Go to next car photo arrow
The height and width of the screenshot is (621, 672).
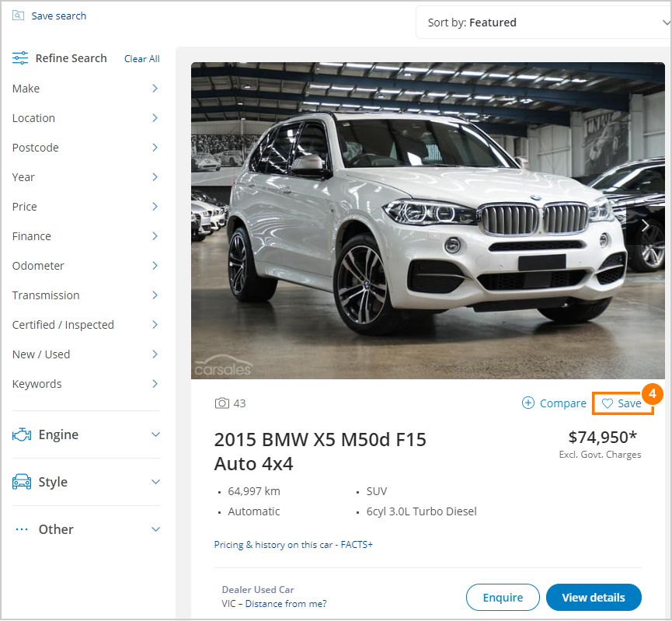(x=645, y=225)
